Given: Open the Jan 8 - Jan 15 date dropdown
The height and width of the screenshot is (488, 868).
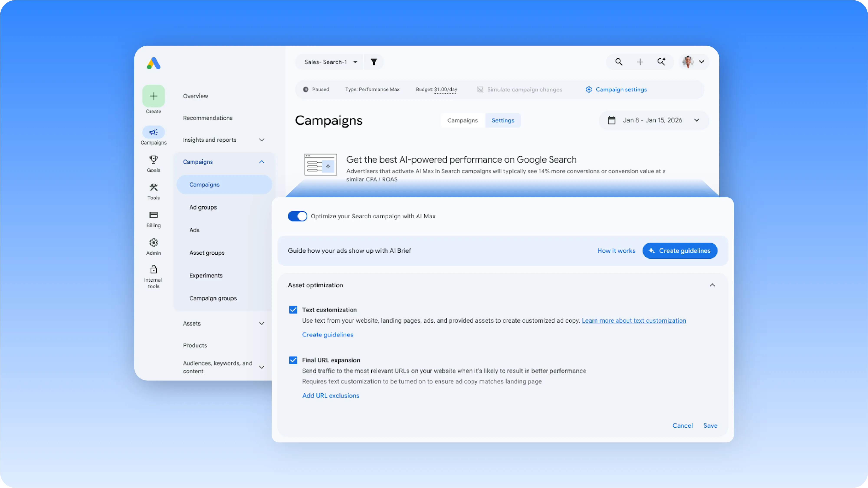Looking at the screenshot, I should click(x=654, y=120).
